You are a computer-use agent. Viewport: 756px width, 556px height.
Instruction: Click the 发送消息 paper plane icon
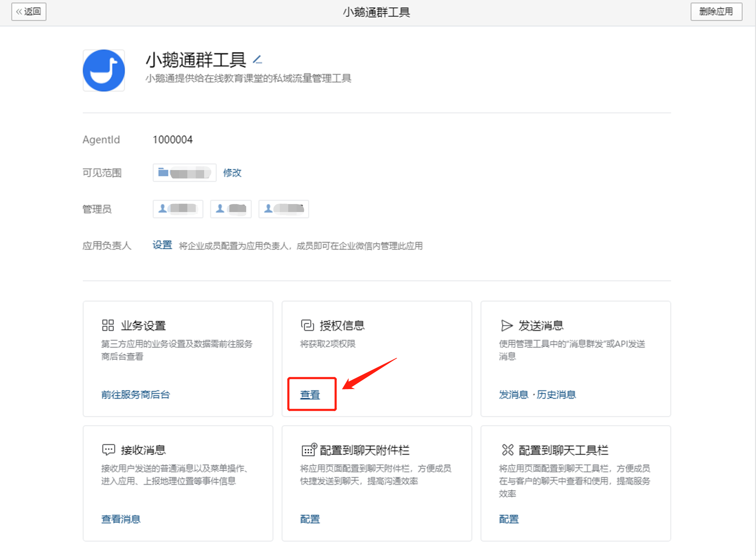(507, 325)
